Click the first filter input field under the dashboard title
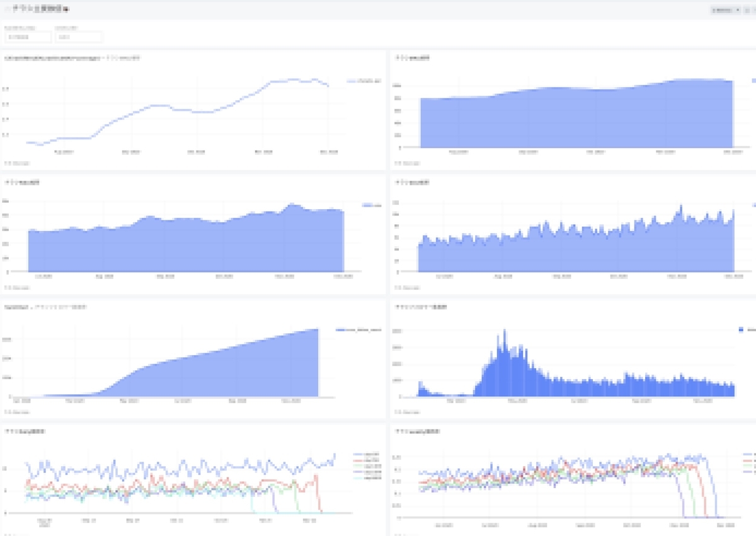This screenshot has width=756, height=536. pos(28,37)
